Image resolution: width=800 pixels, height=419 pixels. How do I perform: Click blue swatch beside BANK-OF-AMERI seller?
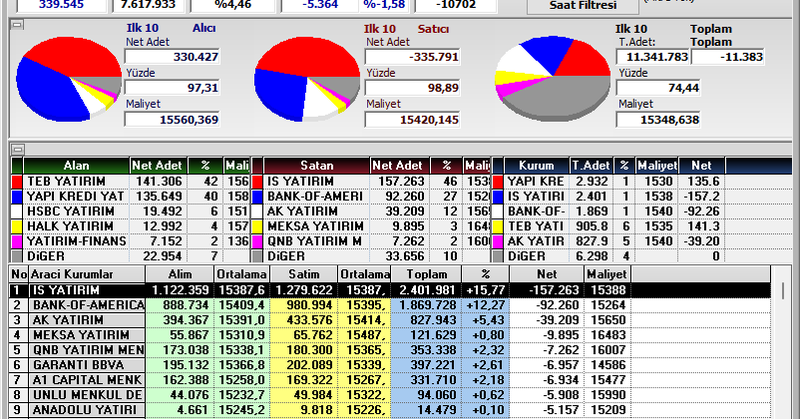[257, 196]
